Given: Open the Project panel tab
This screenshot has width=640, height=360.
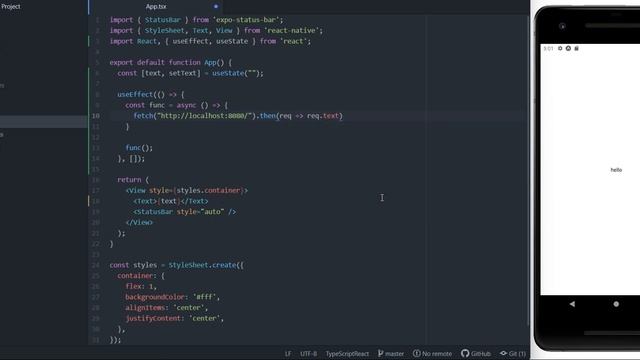Looking at the screenshot, I should coord(10,7).
